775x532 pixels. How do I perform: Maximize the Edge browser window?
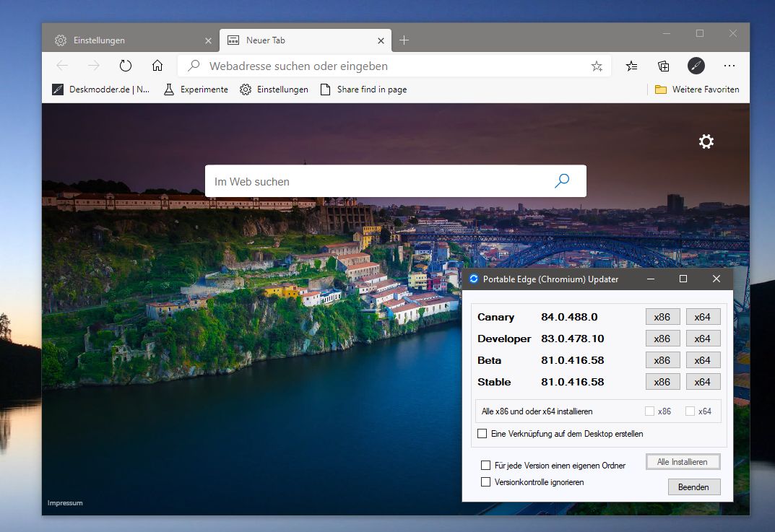pyautogui.click(x=700, y=34)
